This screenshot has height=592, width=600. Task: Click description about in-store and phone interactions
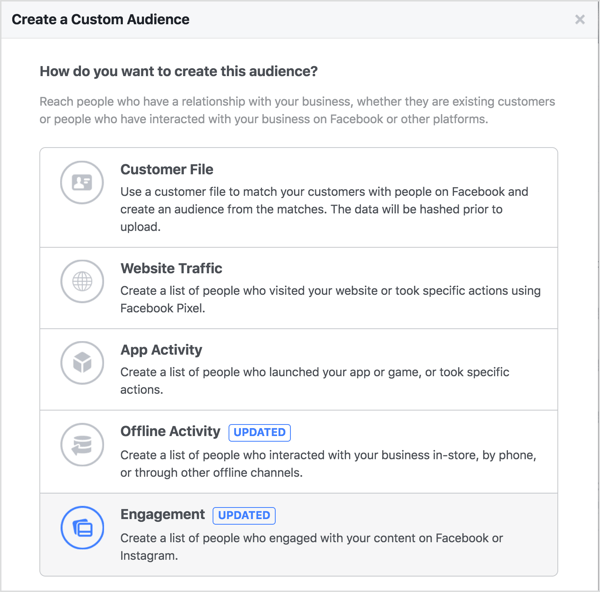pos(328,464)
